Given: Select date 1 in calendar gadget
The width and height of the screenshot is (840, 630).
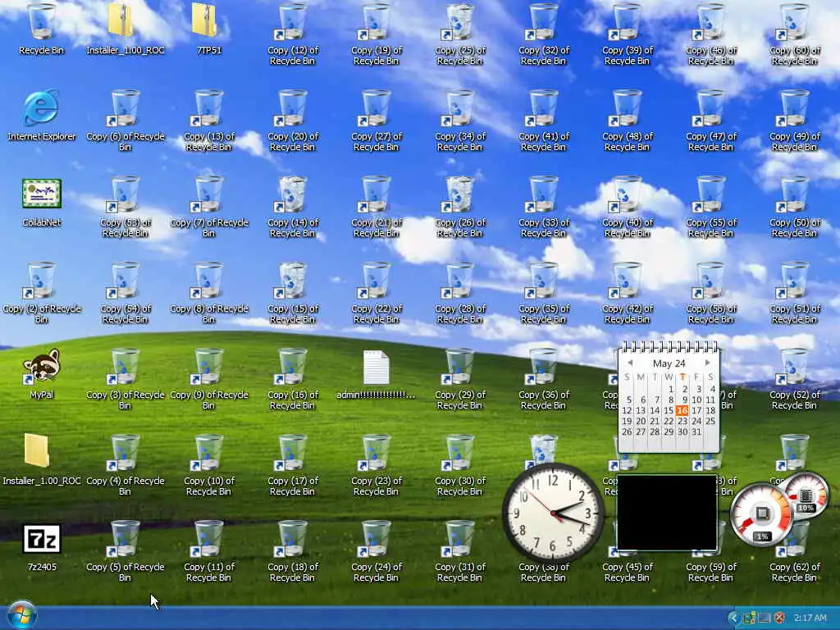Looking at the screenshot, I should click(x=671, y=390).
